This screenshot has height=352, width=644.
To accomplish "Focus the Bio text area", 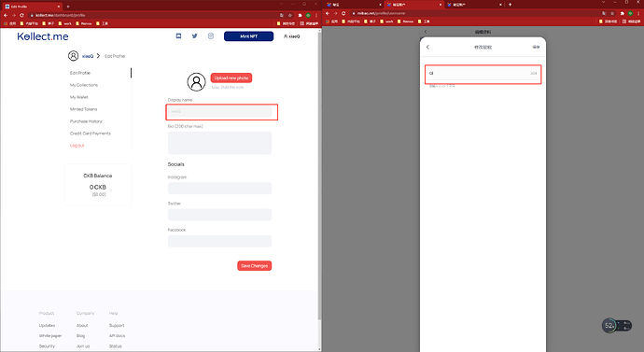I will coord(219,143).
